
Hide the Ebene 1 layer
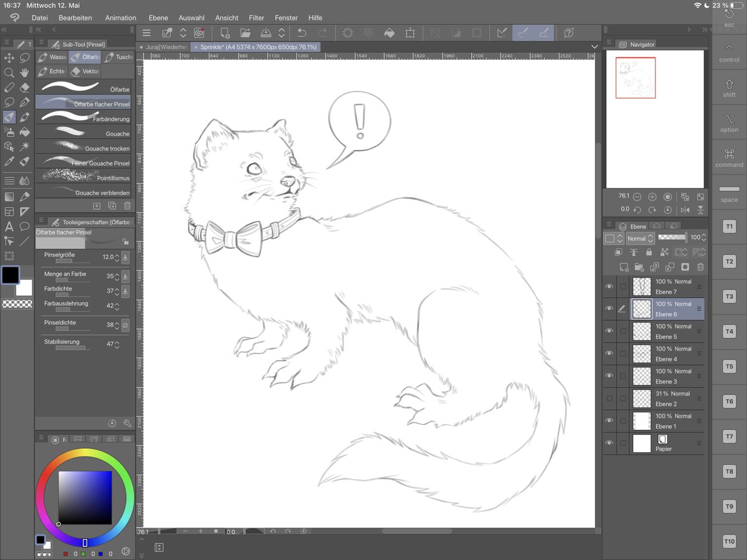[609, 421]
